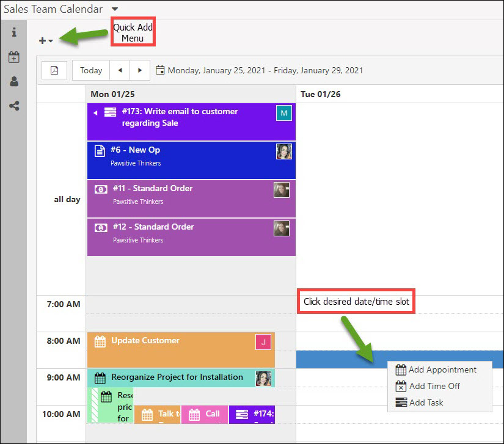Click user photo on Reorganize Project appointment

(263, 379)
